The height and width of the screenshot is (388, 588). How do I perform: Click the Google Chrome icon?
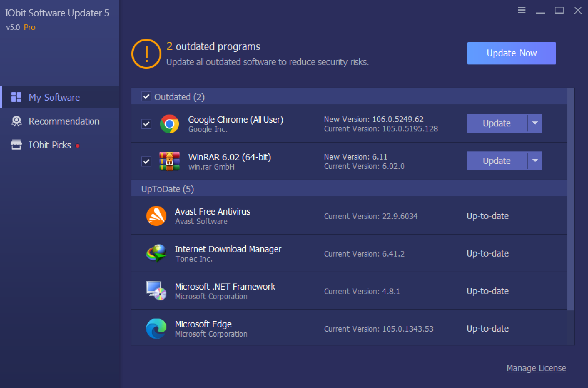(x=169, y=124)
